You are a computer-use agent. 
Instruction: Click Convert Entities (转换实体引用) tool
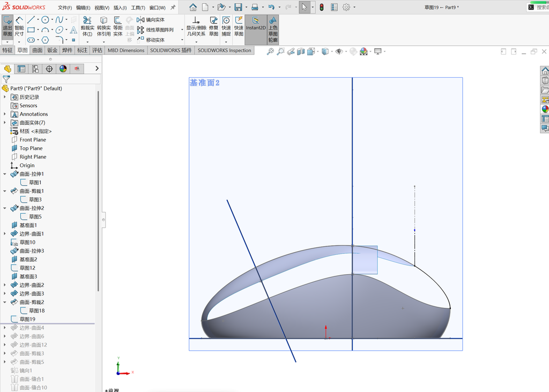pos(103,27)
